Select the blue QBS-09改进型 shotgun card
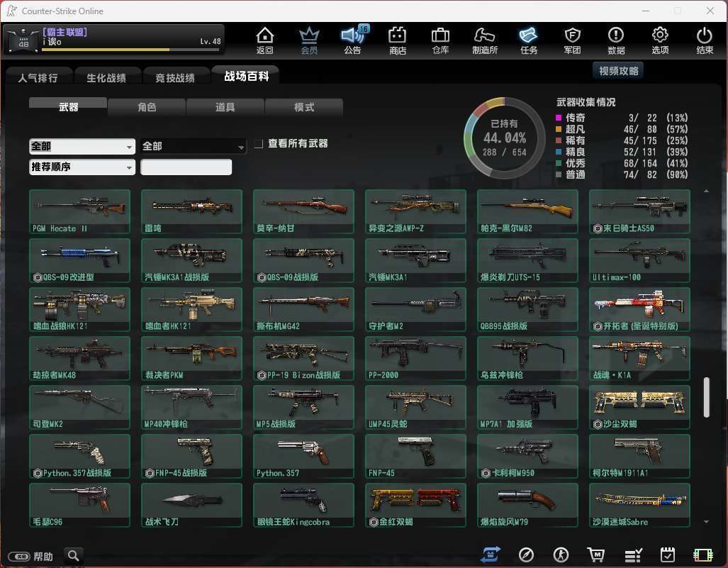Viewport: 728px width, 568px height. [79, 260]
